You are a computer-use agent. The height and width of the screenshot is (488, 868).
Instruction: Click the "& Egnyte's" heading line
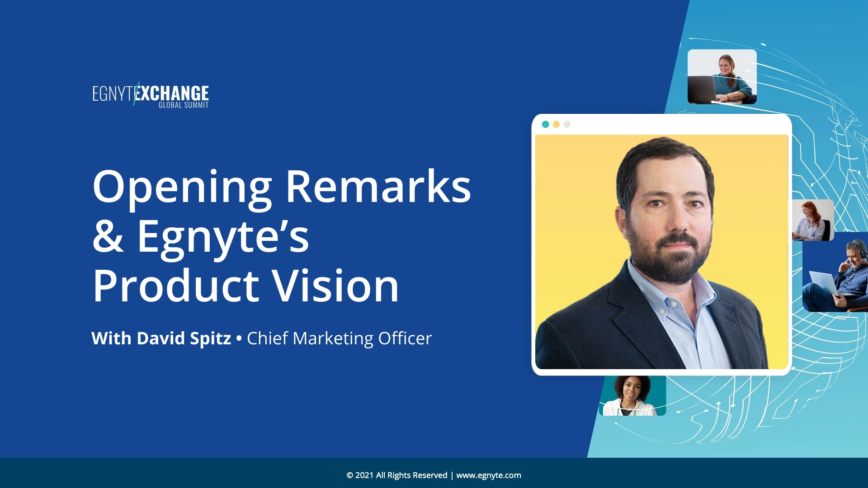pos(200,236)
